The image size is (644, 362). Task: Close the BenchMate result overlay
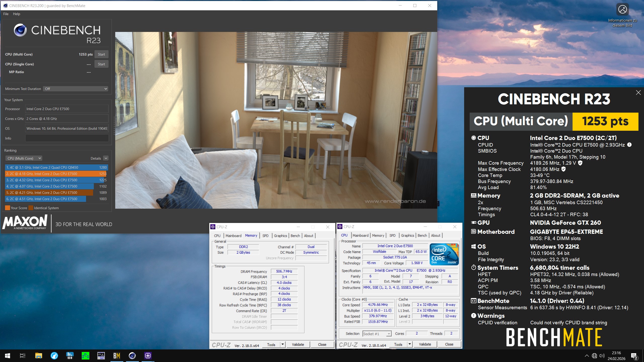(x=638, y=93)
